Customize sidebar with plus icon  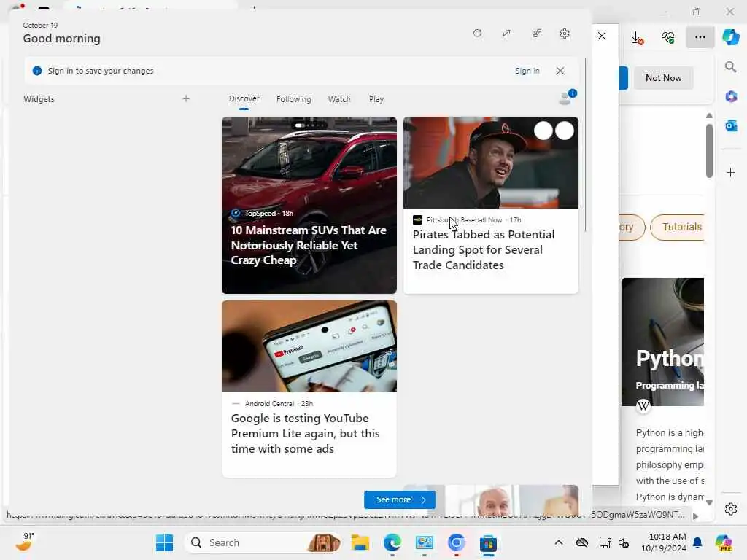click(x=731, y=172)
